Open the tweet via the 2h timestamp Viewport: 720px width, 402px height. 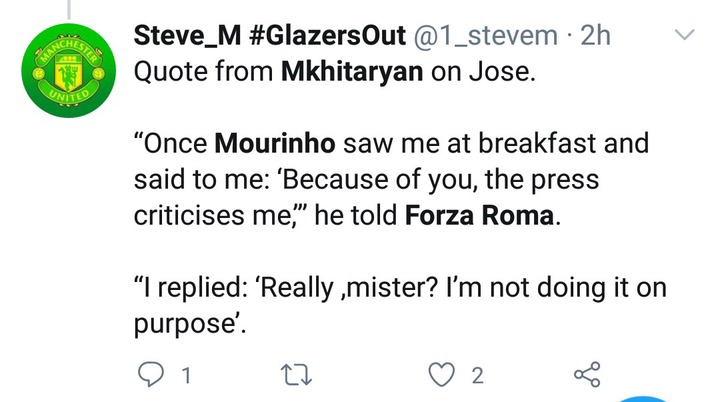coord(596,35)
